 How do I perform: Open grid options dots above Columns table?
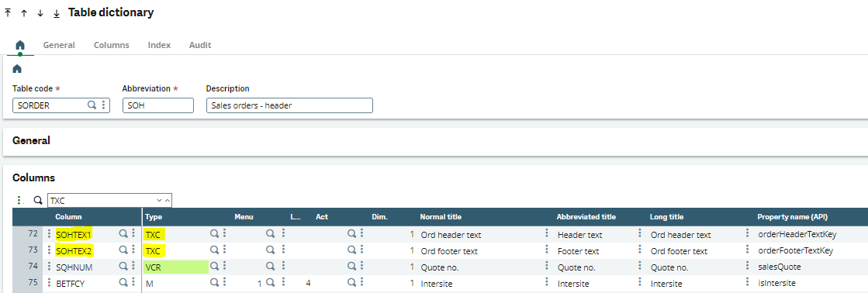click(x=19, y=200)
